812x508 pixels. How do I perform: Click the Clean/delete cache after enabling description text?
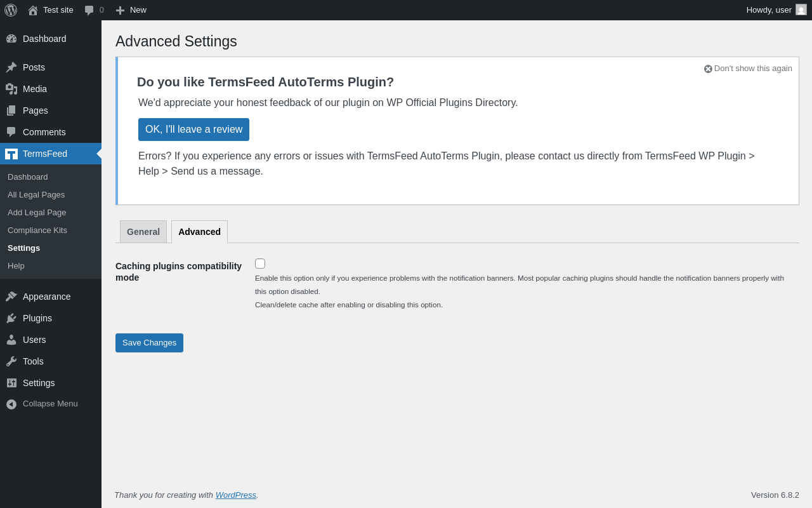349,305
